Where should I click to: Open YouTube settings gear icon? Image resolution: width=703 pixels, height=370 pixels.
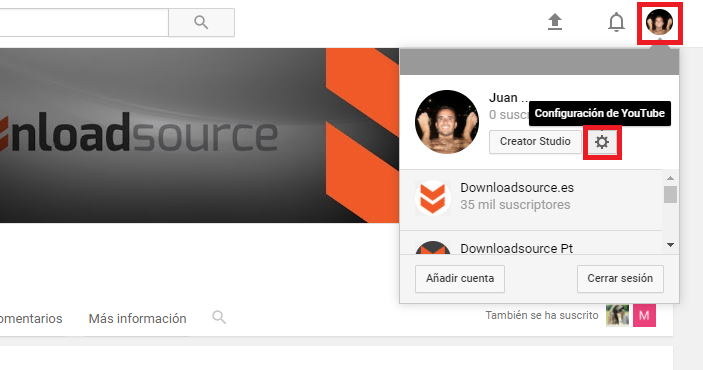[602, 142]
